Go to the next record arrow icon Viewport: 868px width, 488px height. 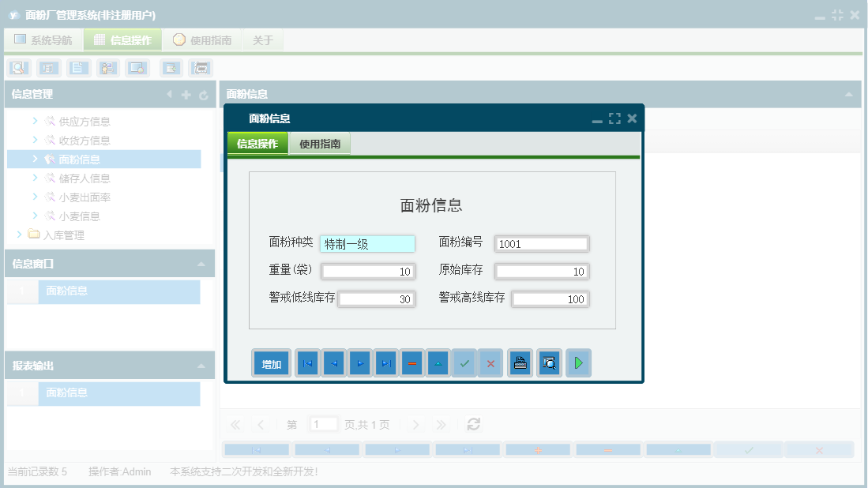coord(359,363)
